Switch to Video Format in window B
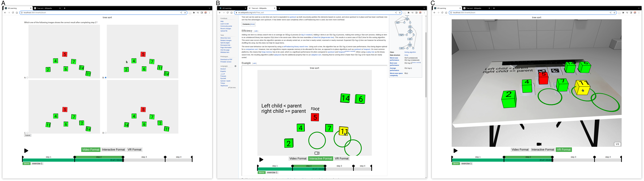 click(298, 159)
